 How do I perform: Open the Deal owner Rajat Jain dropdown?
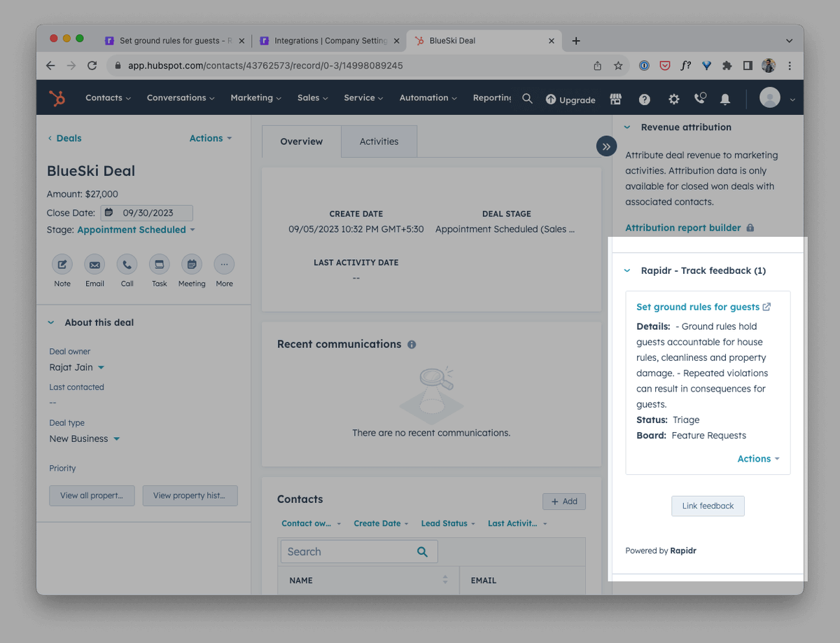coord(77,367)
